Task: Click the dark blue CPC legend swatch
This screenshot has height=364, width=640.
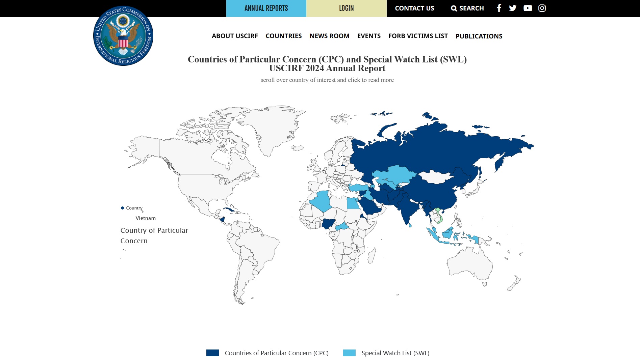Action: tap(212, 353)
